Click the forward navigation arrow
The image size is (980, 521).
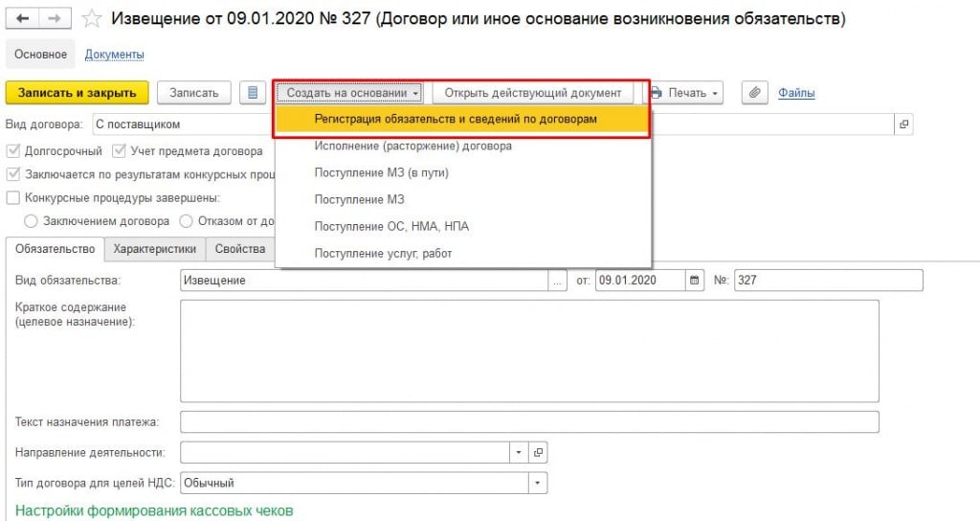[55, 18]
